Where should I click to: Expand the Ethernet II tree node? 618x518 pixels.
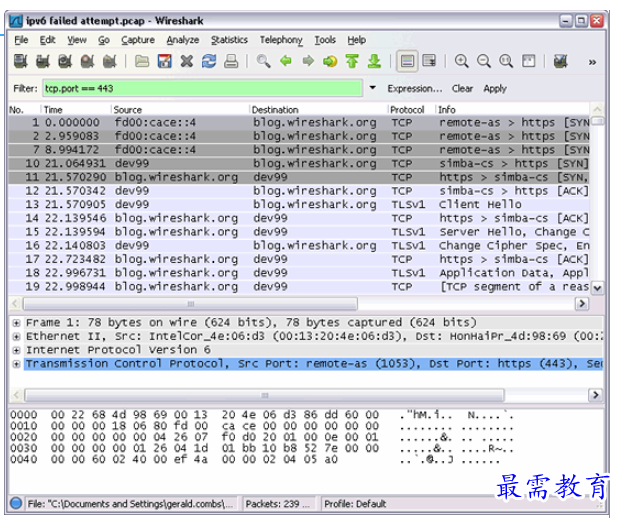[16, 337]
